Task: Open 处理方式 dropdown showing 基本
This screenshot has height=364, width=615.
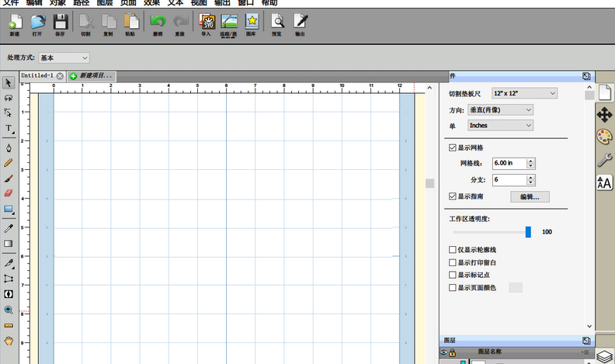Action: (64, 58)
